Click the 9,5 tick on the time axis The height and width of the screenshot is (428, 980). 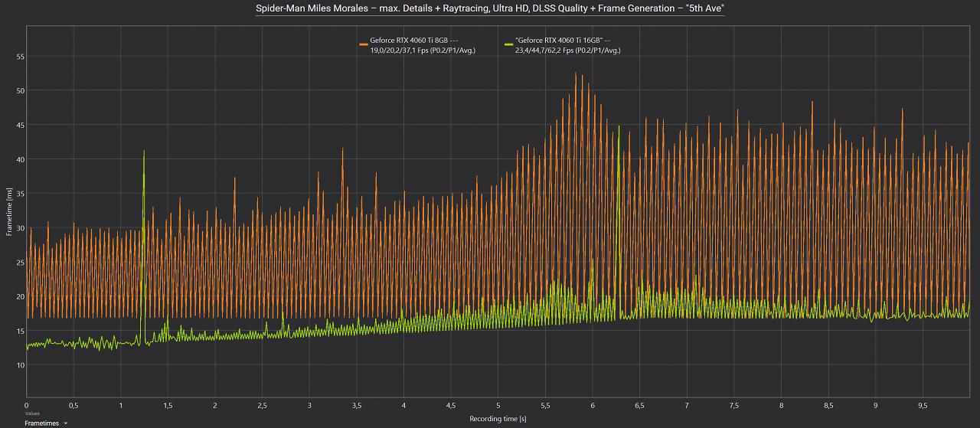point(923,405)
